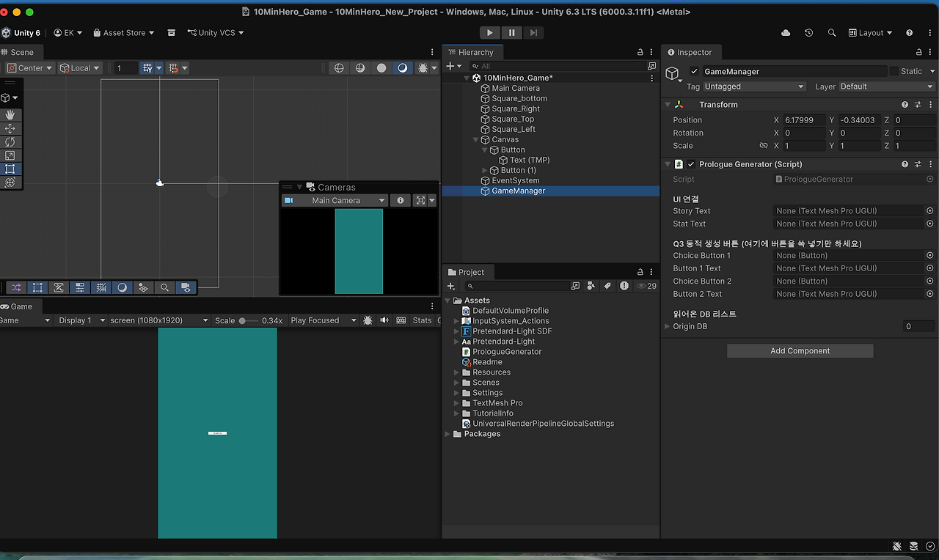Select the Move tool
Screen dimensions: 939x560
pyautogui.click(x=11, y=128)
